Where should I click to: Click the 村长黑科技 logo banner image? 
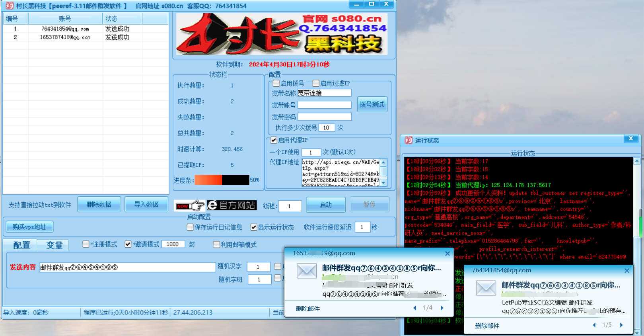click(282, 34)
